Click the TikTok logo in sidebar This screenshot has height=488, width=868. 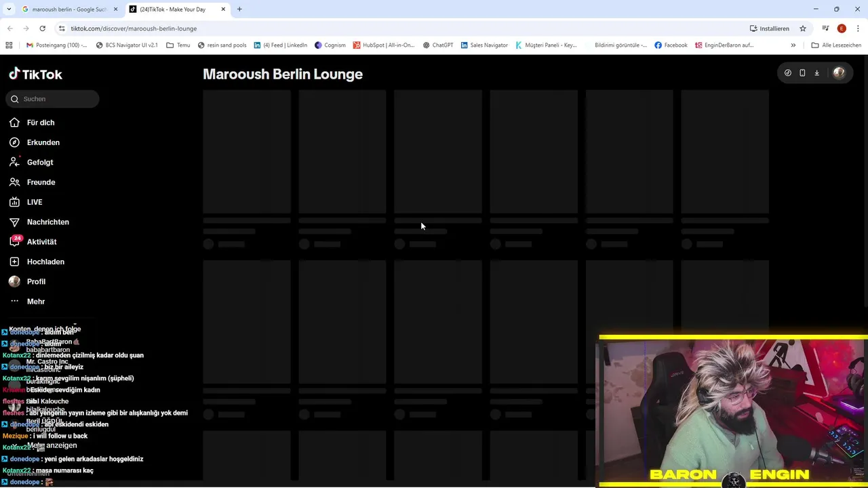click(35, 74)
